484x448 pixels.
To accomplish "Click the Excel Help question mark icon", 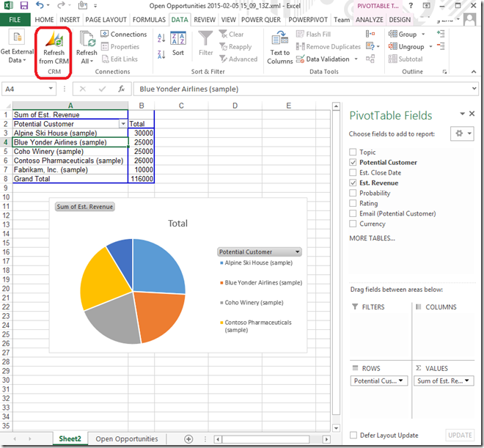I will tap(411, 6).
